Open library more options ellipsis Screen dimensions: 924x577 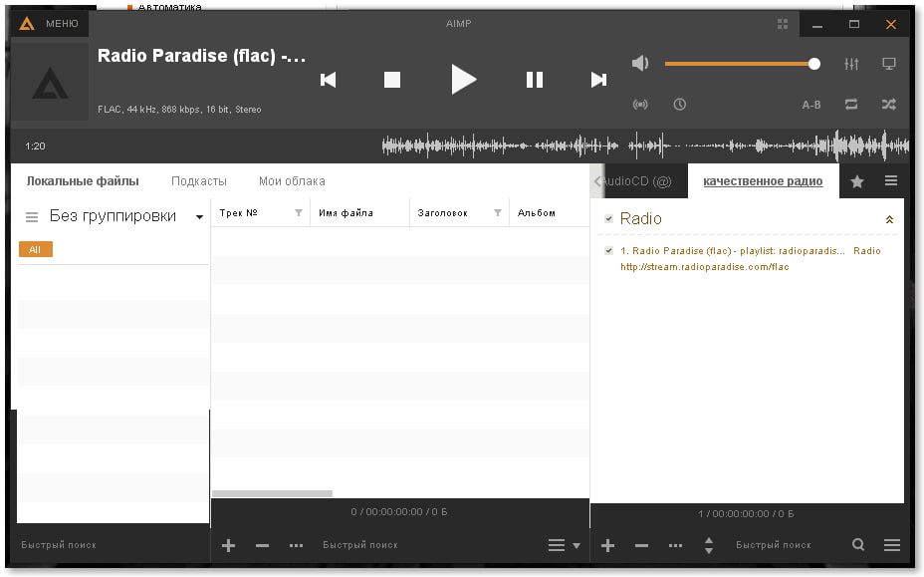coord(296,545)
